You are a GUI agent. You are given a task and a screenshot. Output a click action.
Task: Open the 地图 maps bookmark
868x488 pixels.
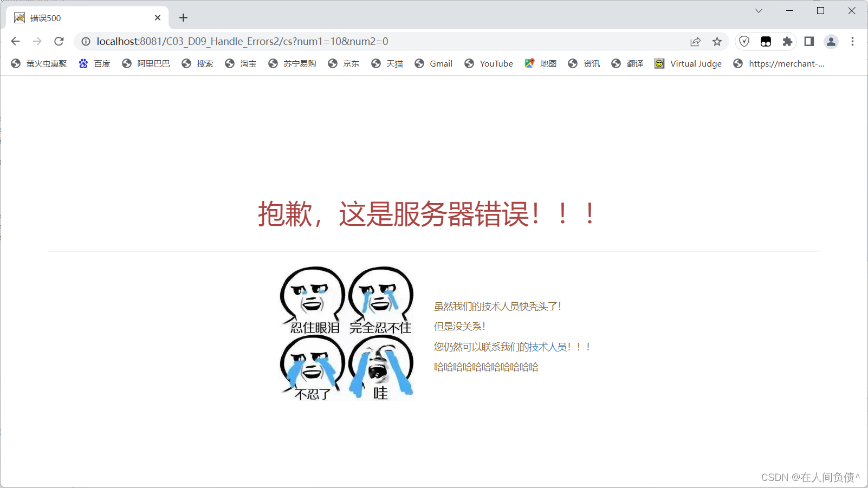pos(541,64)
